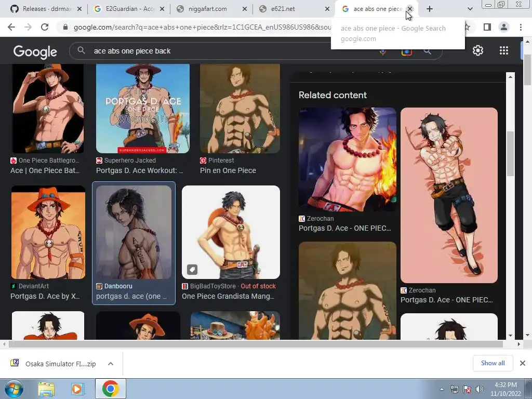
Task: Select Superhero Jacked workout thumbnail
Action: tap(143, 108)
